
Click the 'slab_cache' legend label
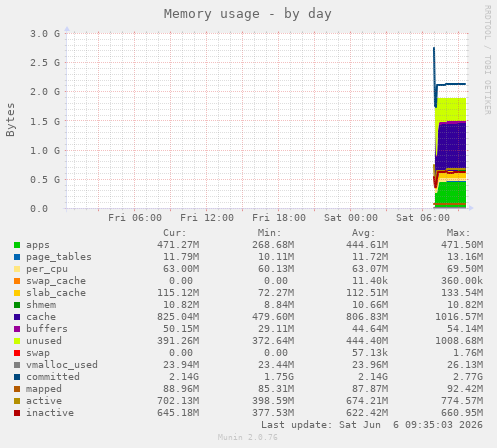56,293
